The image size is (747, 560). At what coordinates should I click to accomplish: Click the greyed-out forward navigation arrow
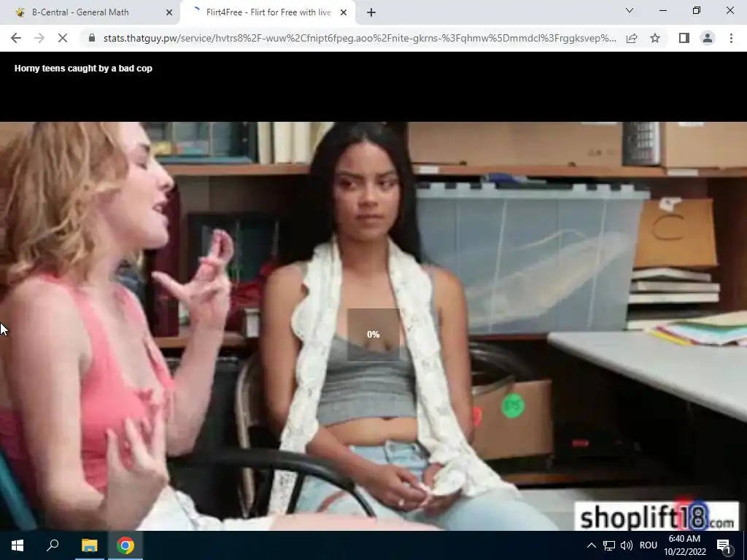tap(39, 38)
